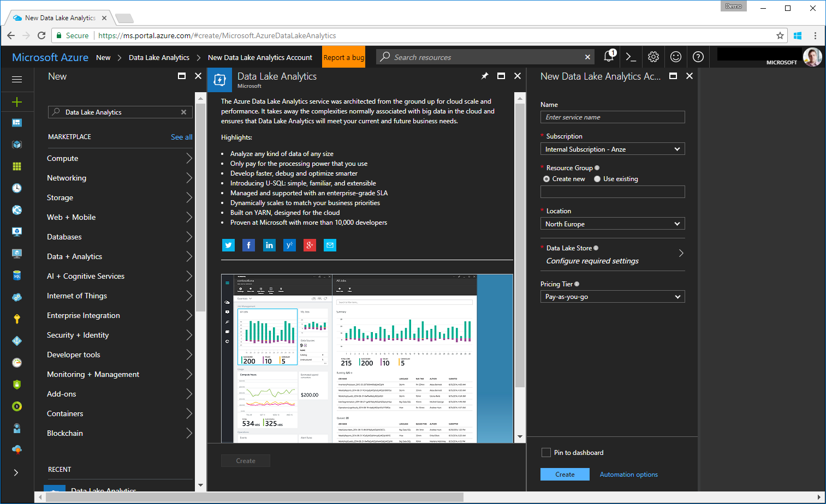Open Monitoring + Management category
826x504 pixels.
(120, 374)
